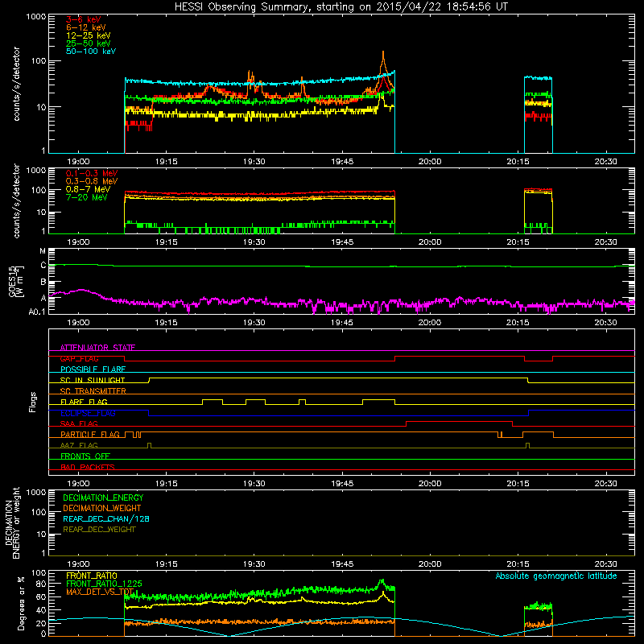Select the PARTICLE_FLAG label
The image size is (644, 644).
(x=90, y=435)
